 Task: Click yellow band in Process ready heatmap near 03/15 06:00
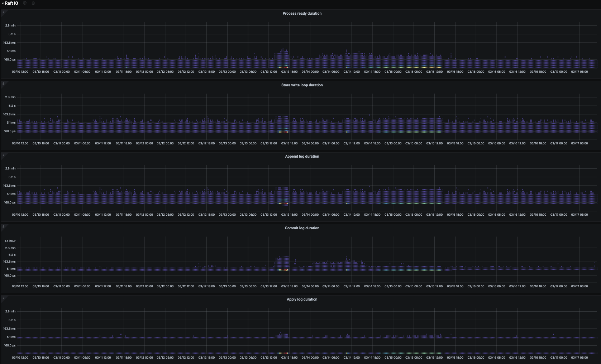[412, 67]
